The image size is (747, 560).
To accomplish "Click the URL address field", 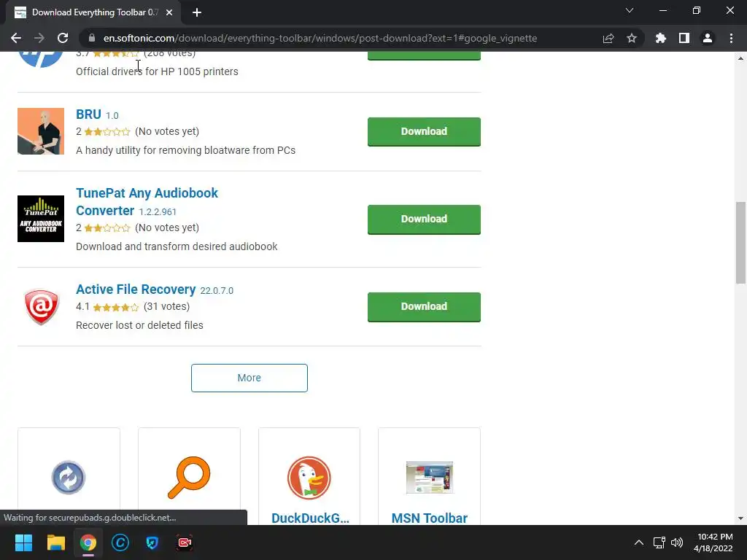I will tap(320, 38).
